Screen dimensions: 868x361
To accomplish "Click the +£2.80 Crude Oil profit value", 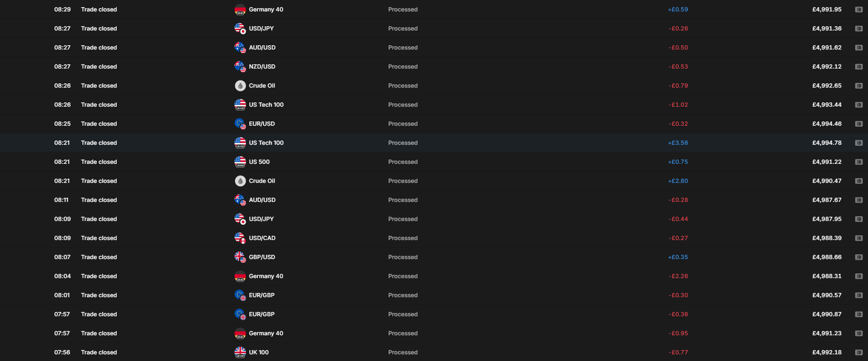I will click(679, 180).
